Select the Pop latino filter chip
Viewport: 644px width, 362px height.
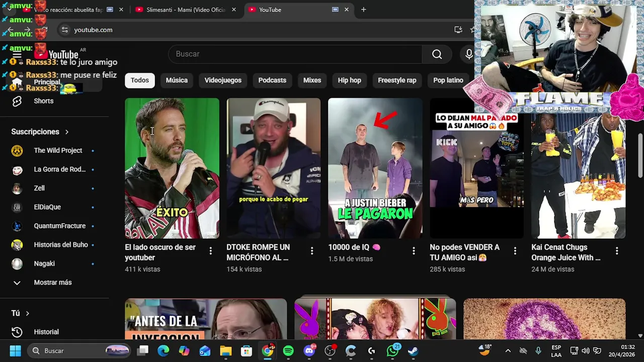click(x=448, y=80)
